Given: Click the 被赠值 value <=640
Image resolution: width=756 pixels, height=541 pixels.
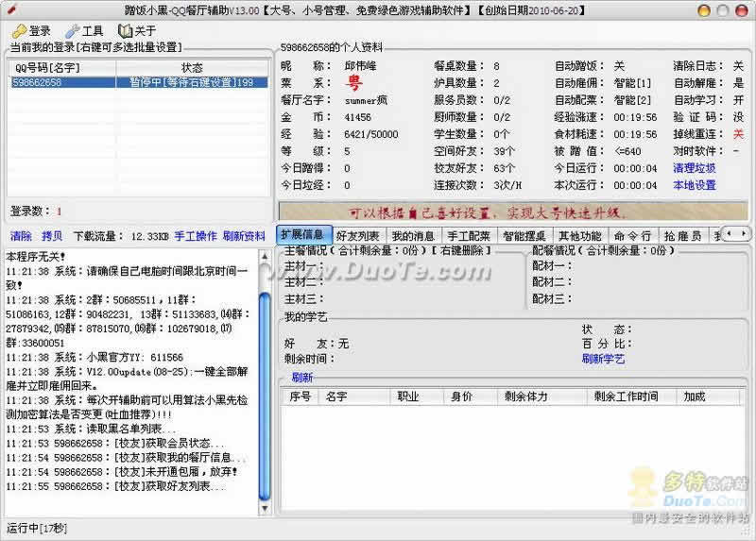Looking at the screenshot, I should [627, 151].
